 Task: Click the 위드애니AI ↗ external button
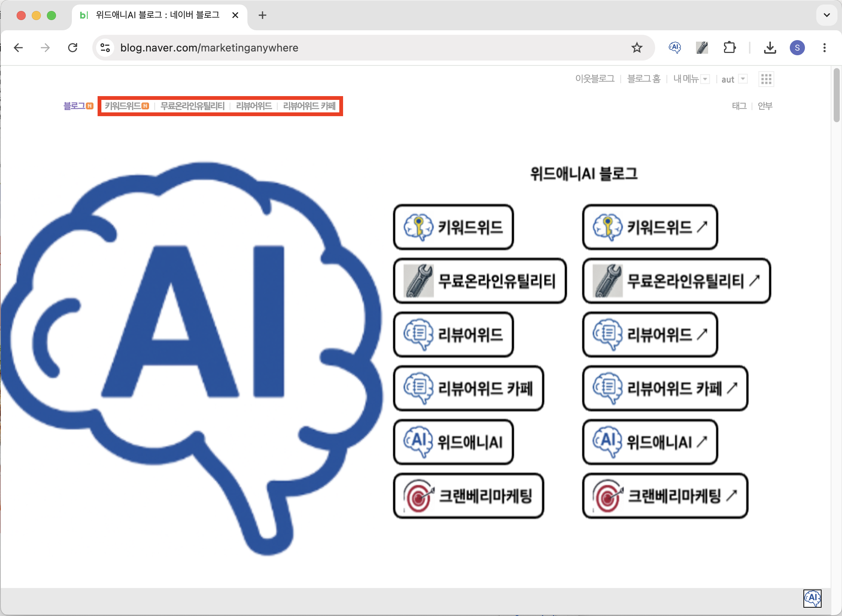tap(650, 442)
